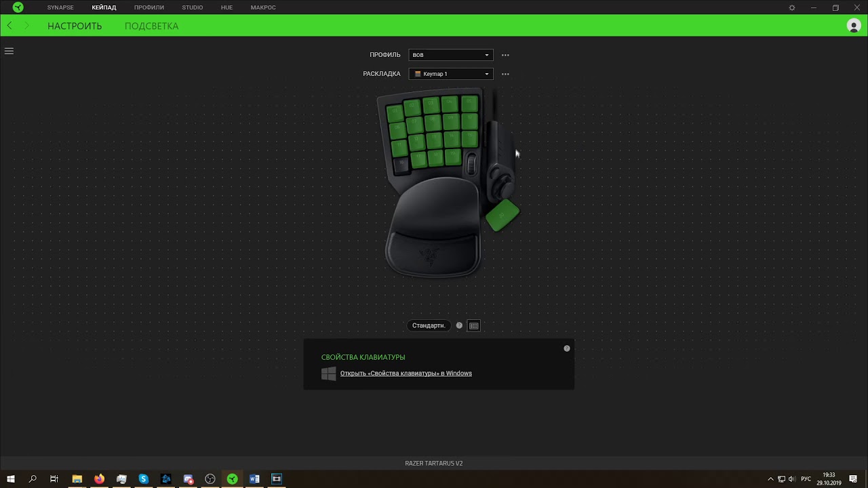The image size is (868, 488).
Task: Select keypad key 17
Action: 419,159
